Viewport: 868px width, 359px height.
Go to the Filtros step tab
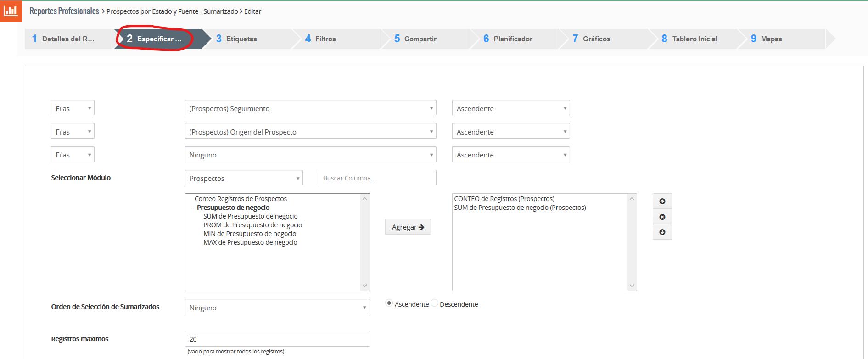point(325,39)
